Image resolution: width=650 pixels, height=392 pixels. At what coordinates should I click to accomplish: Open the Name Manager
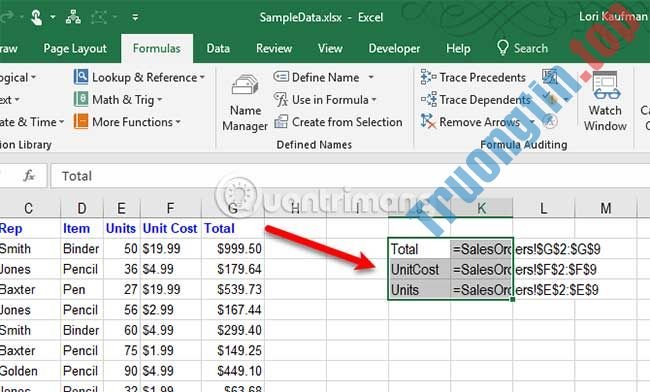(245, 103)
